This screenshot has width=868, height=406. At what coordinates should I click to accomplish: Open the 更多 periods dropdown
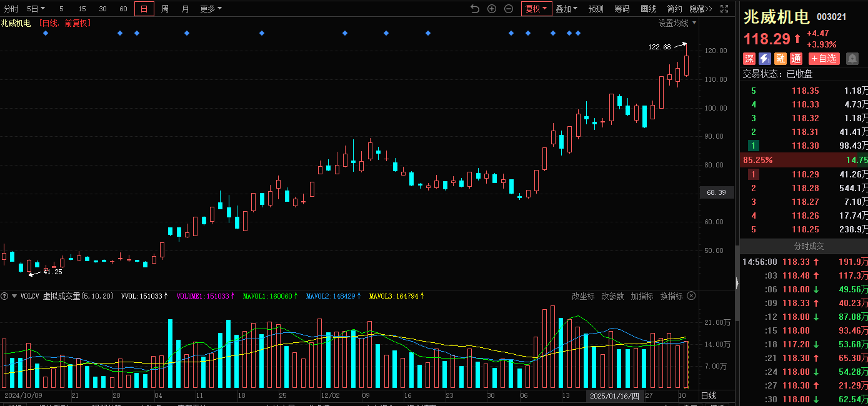(211, 9)
